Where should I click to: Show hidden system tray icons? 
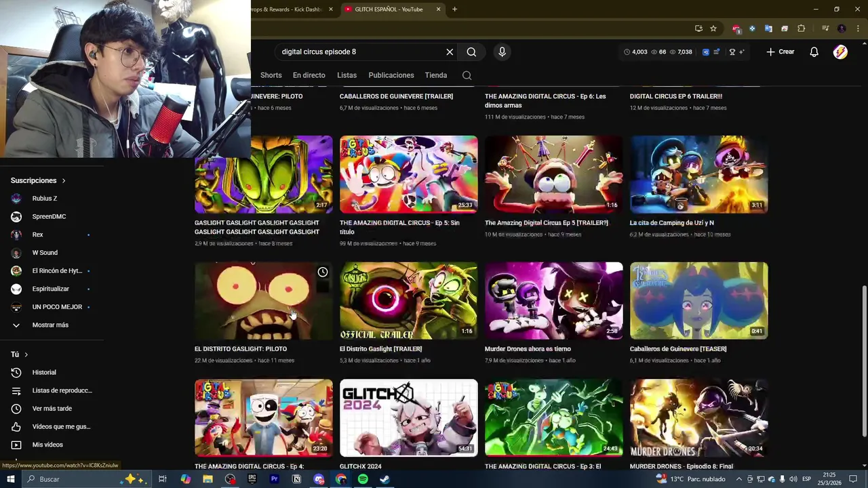pyautogui.click(x=739, y=479)
